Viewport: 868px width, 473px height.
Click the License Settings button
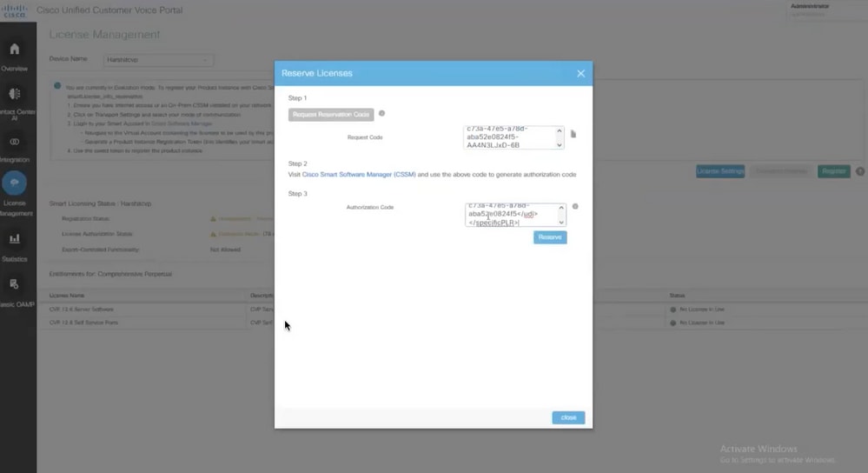pos(720,171)
